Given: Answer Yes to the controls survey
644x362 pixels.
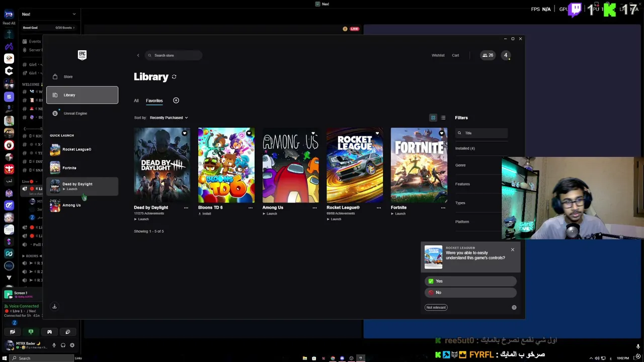Looking at the screenshot, I should click(470, 281).
